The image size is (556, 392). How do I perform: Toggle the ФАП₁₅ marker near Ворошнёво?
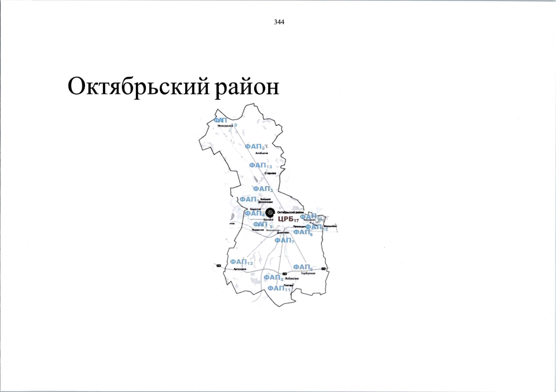[x=314, y=227]
